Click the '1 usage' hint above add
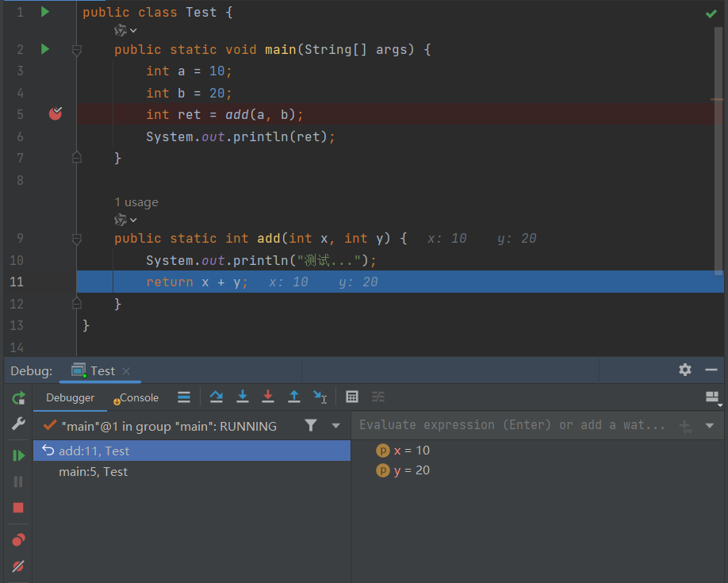 tap(136, 202)
